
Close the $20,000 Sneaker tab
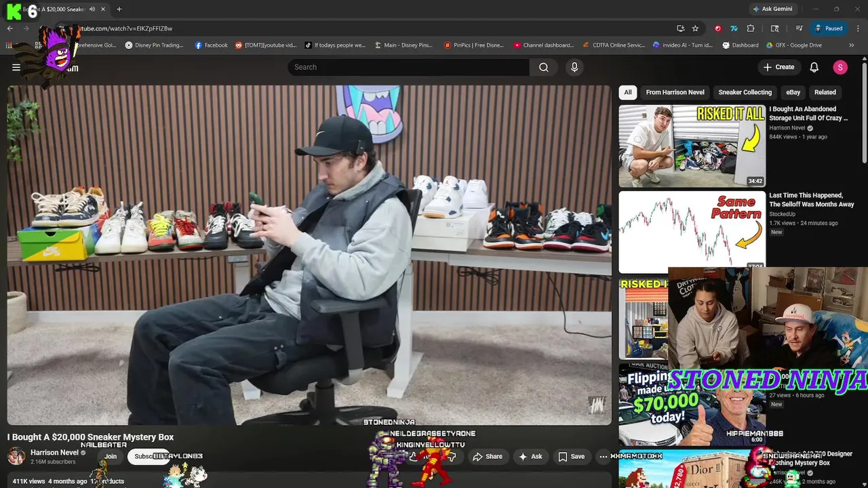pos(103,9)
